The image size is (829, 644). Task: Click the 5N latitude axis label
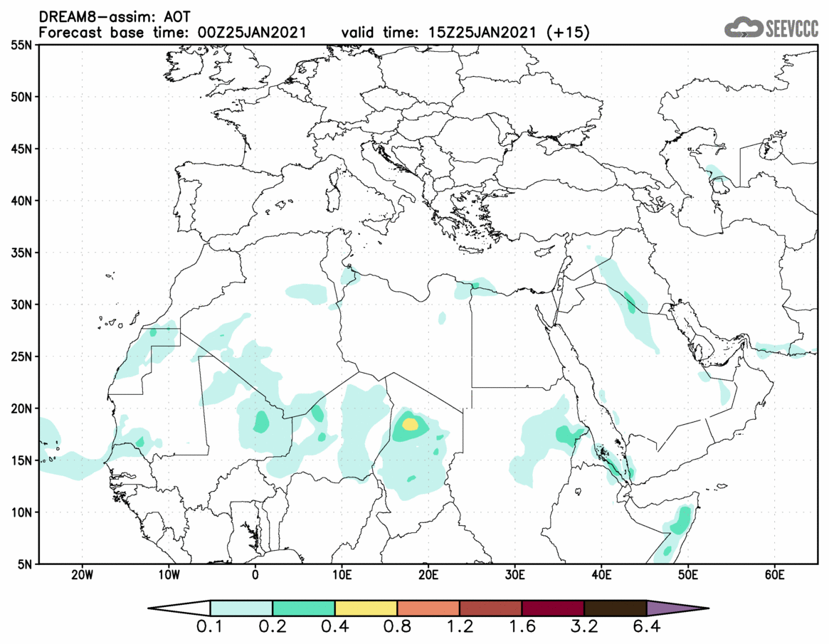pos(24,564)
